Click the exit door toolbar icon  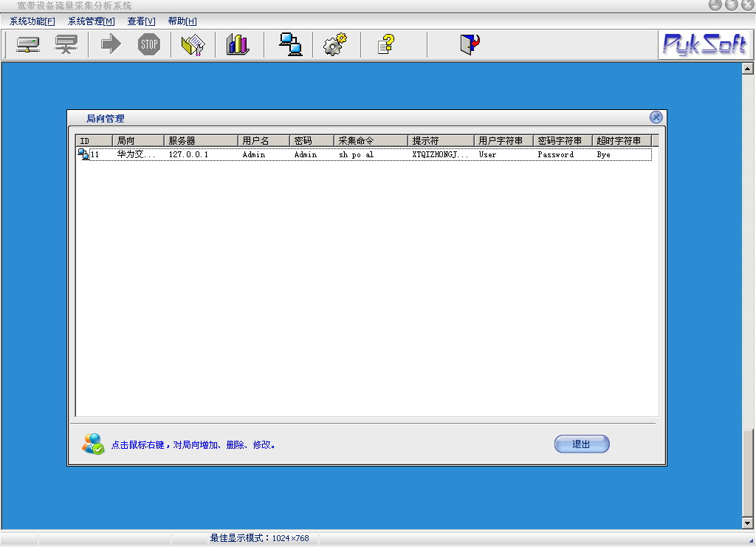pos(470,45)
